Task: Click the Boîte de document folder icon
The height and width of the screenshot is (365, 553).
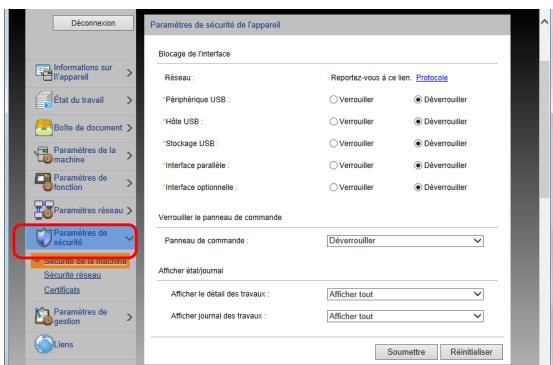Action: (x=44, y=128)
